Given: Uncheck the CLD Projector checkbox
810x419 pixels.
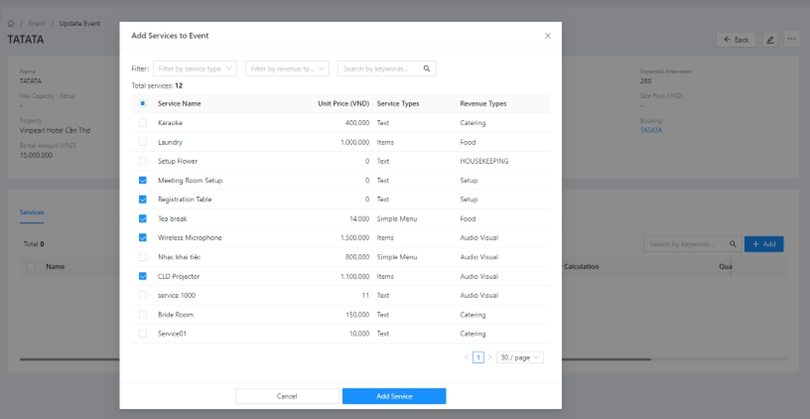Looking at the screenshot, I should (143, 276).
